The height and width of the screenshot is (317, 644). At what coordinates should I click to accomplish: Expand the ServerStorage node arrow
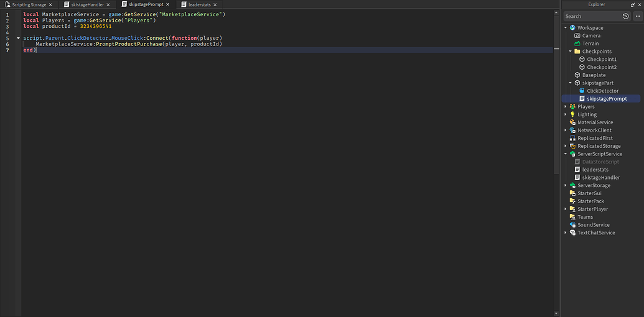[x=566, y=185]
